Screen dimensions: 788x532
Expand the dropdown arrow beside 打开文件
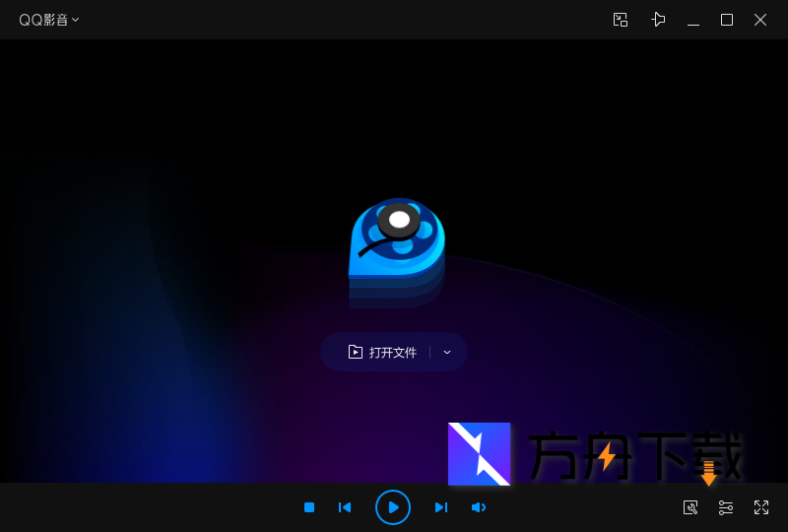tap(447, 352)
